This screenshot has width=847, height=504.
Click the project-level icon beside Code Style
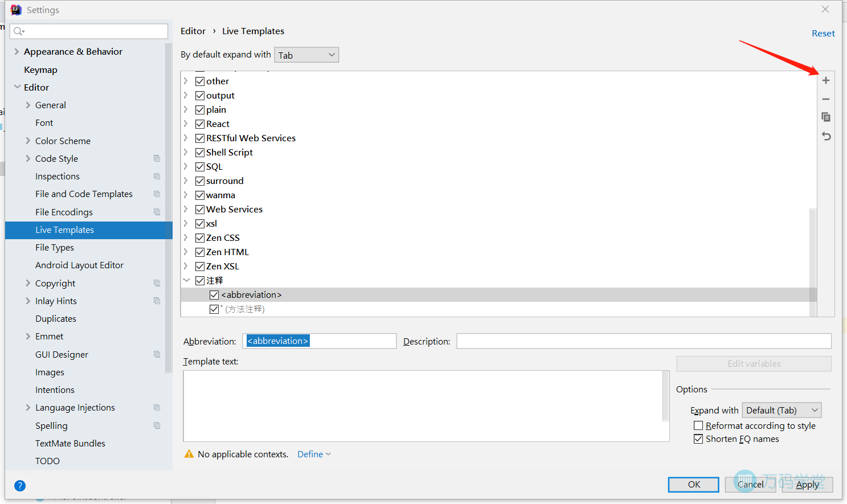tap(157, 158)
